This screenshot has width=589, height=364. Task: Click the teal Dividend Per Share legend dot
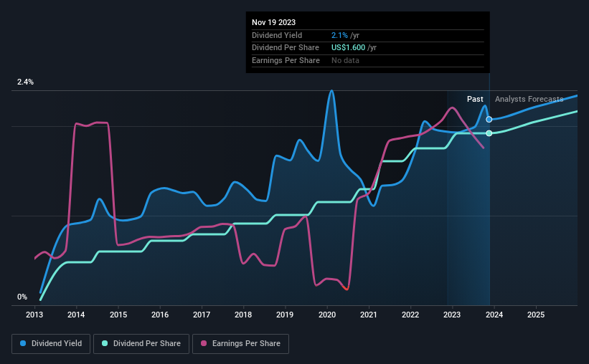(105, 343)
